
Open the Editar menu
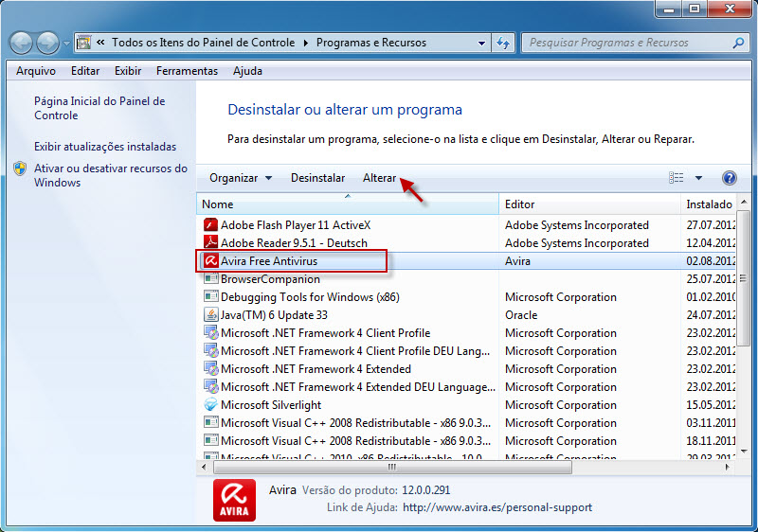coord(85,71)
